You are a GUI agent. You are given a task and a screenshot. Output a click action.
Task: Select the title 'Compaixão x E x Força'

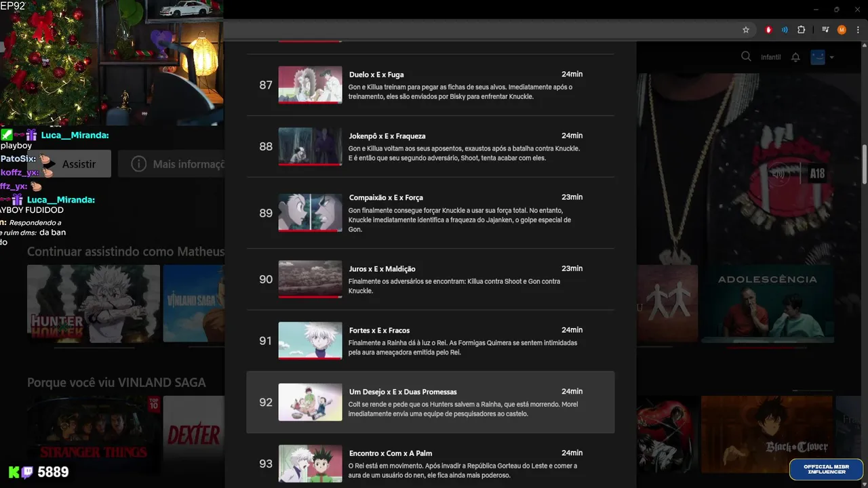386,197
